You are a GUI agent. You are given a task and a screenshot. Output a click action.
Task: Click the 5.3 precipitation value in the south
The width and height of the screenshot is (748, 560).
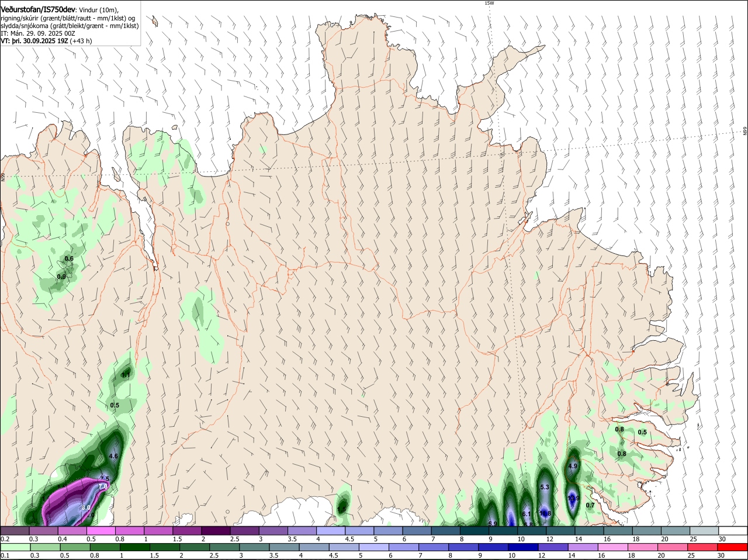[545, 487]
